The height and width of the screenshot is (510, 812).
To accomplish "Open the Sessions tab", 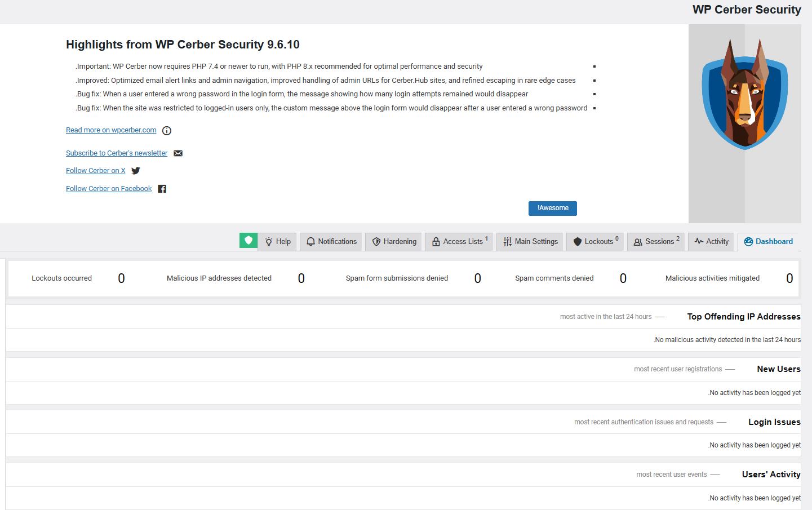I will click(656, 241).
